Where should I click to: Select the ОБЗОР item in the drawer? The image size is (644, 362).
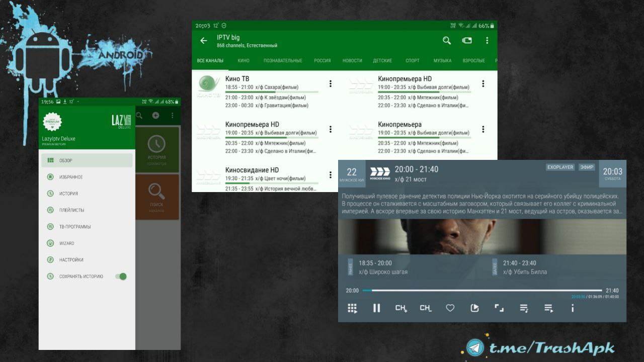click(x=87, y=160)
